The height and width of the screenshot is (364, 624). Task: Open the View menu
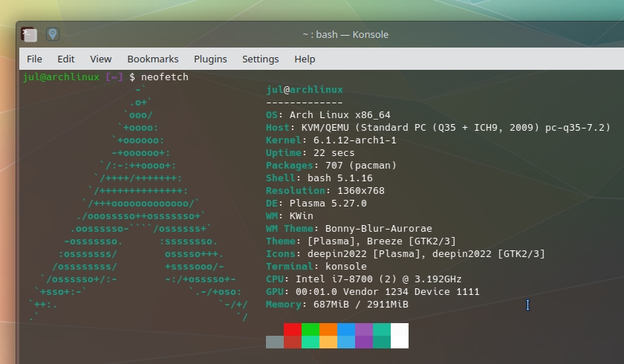click(x=100, y=59)
